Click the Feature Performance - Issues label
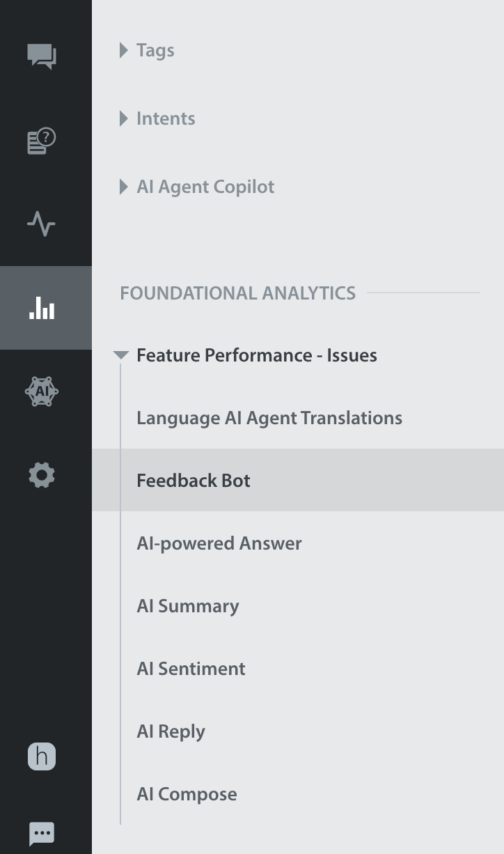Image resolution: width=504 pixels, height=854 pixels. coord(257,355)
